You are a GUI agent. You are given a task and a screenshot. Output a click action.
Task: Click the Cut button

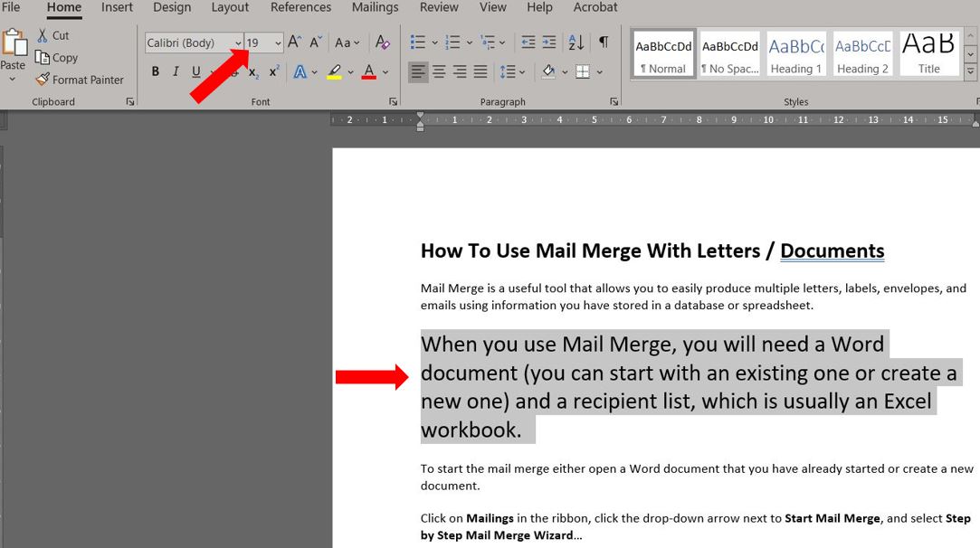(x=54, y=35)
